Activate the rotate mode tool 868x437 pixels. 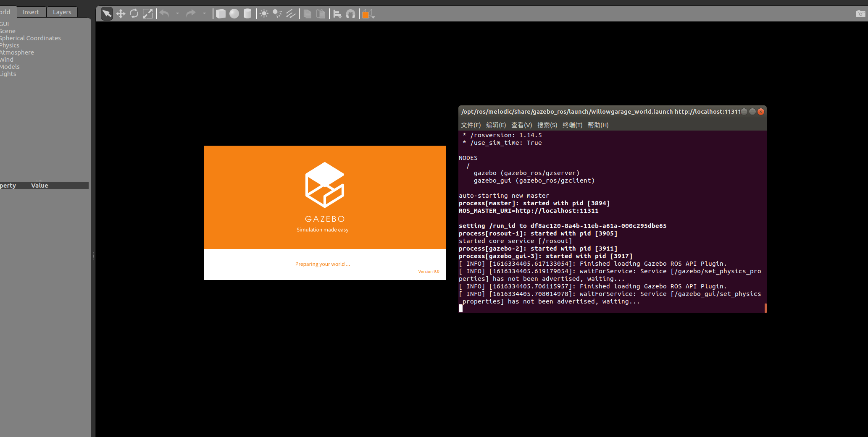coord(134,14)
